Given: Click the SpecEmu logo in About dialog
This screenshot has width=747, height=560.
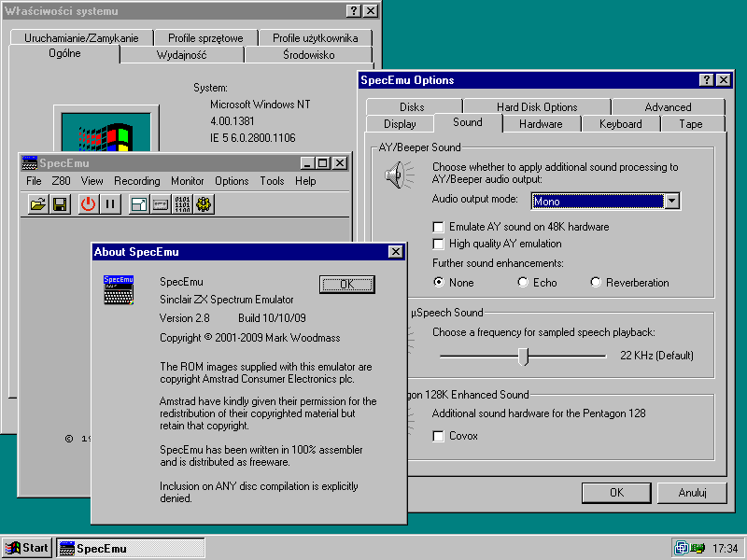Looking at the screenshot, I should click(x=119, y=290).
